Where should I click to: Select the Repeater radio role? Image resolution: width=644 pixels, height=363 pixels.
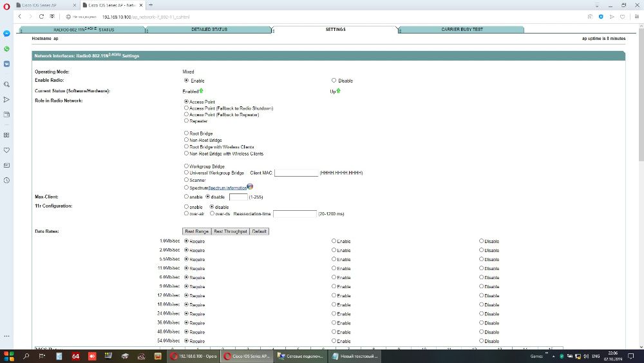(x=187, y=121)
